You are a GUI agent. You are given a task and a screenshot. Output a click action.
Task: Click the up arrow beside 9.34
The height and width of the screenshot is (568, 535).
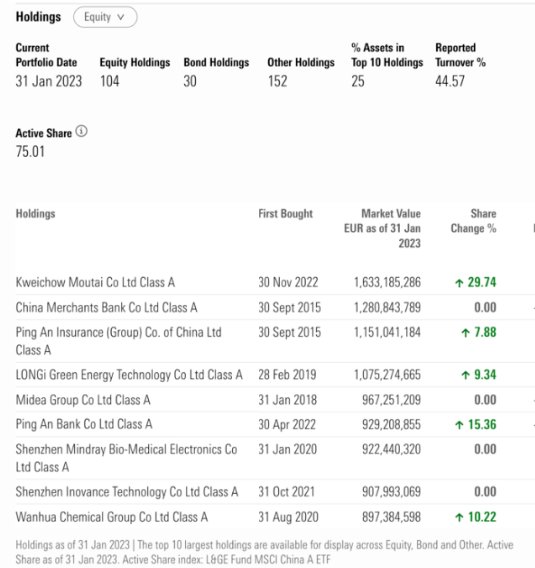465,375
